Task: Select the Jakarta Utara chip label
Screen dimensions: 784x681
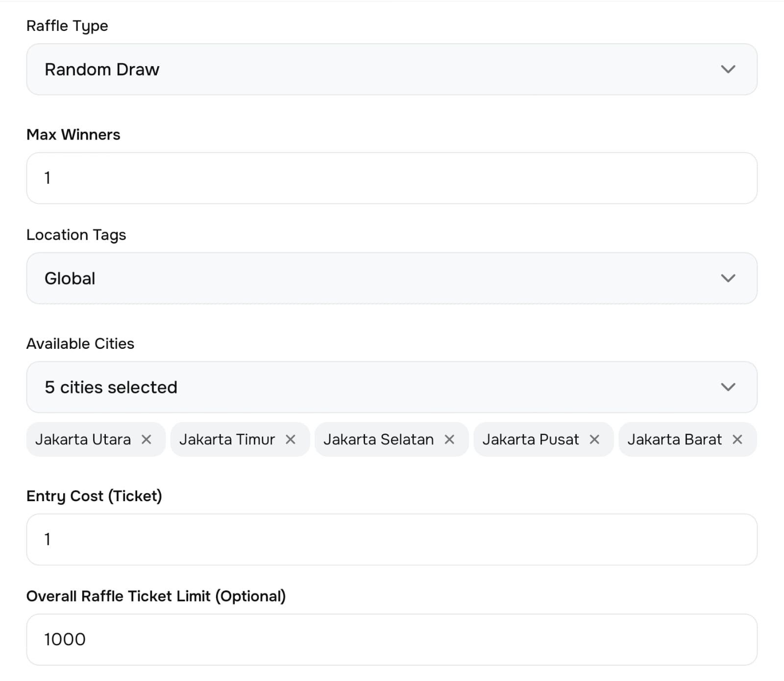Action: [83, 439]
